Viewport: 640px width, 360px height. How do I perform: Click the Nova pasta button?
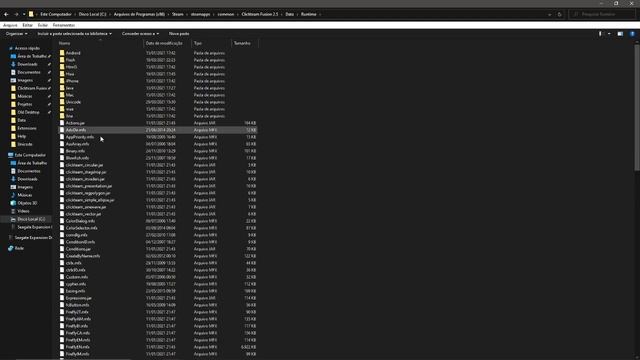tap(179, 34)
